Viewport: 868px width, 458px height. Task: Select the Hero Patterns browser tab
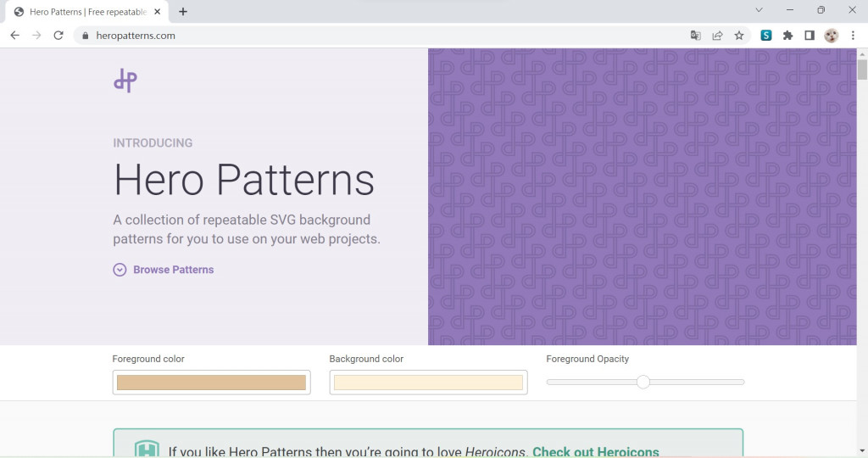pos(86,12)
